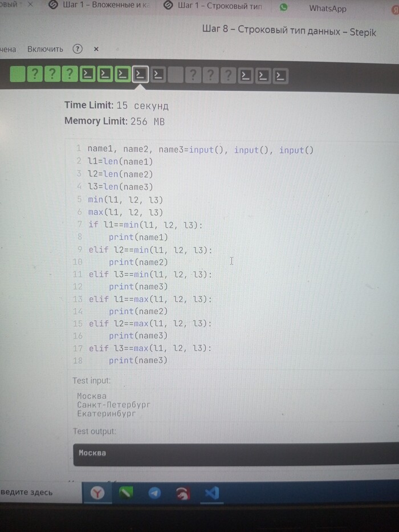The height and width of the screenshot is (532, 399).
Task: Open step 1 green square in lesson bar
Action: (x=18, y=74)
